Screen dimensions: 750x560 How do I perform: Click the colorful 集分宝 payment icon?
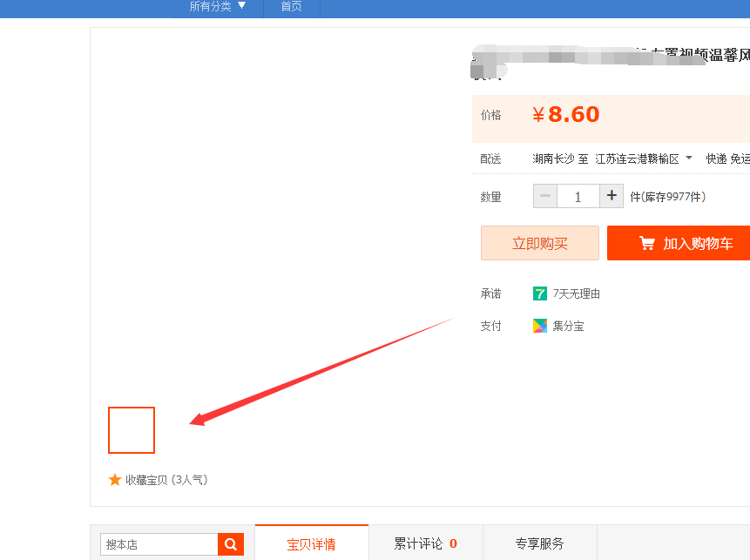point(541,325)
